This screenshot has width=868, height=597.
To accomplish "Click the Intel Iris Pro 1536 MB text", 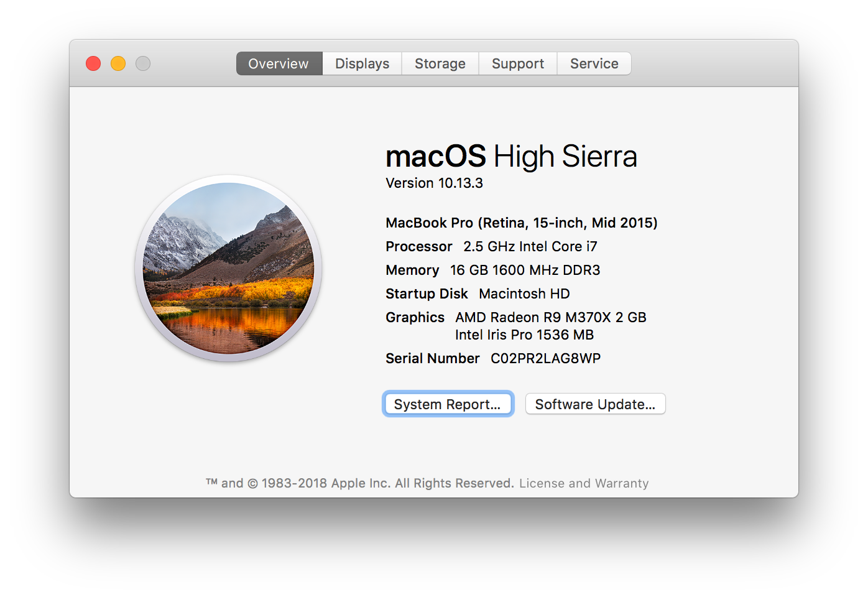I will pyautogui.click(x=524, y=335).
